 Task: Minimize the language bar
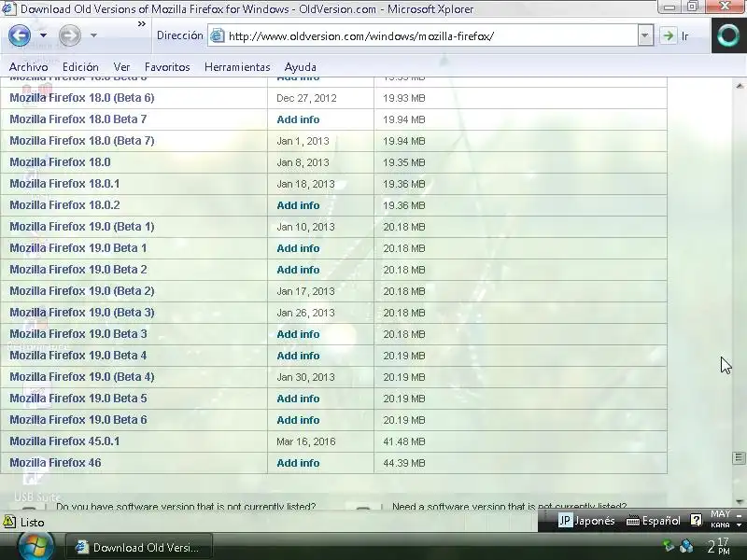pos(739,515)
